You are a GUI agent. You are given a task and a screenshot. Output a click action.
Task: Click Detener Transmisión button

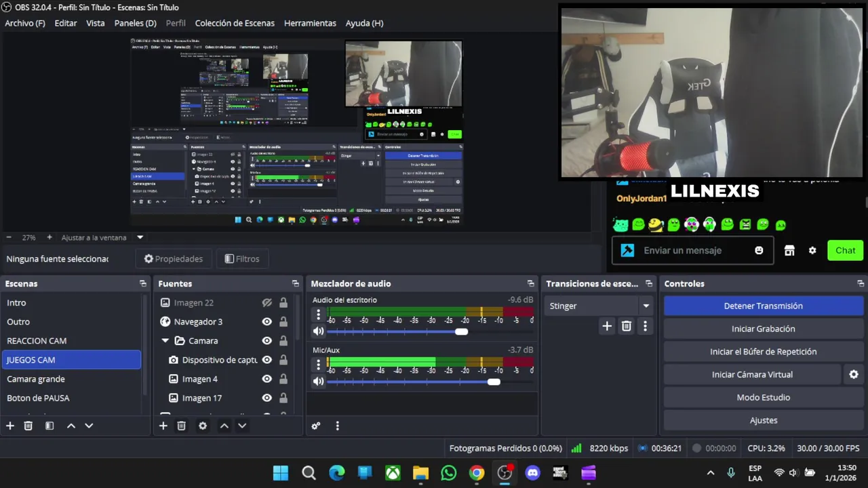764,306
